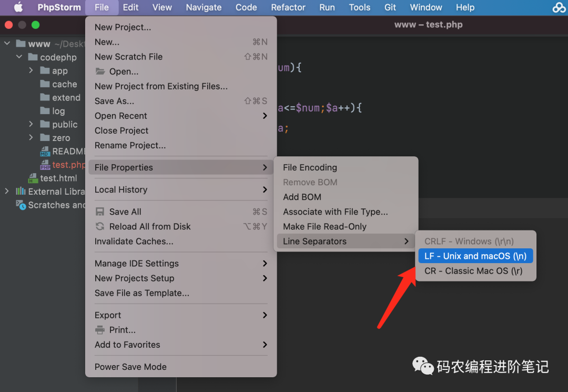Expand the public folder
Screen dimensions: 568x392
point(31,124)
